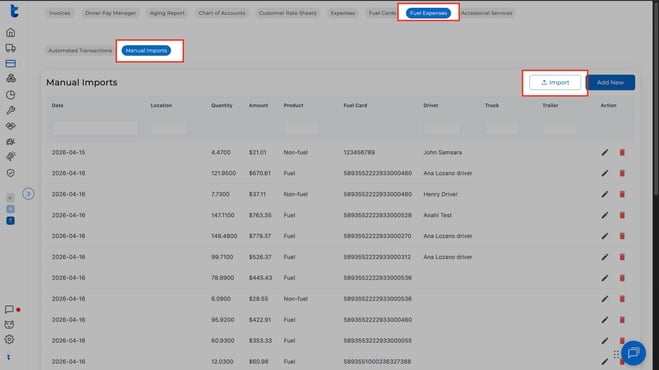This screenshot has width=659, height=370.
Task: Click the Import button
Action: (555, 82)
